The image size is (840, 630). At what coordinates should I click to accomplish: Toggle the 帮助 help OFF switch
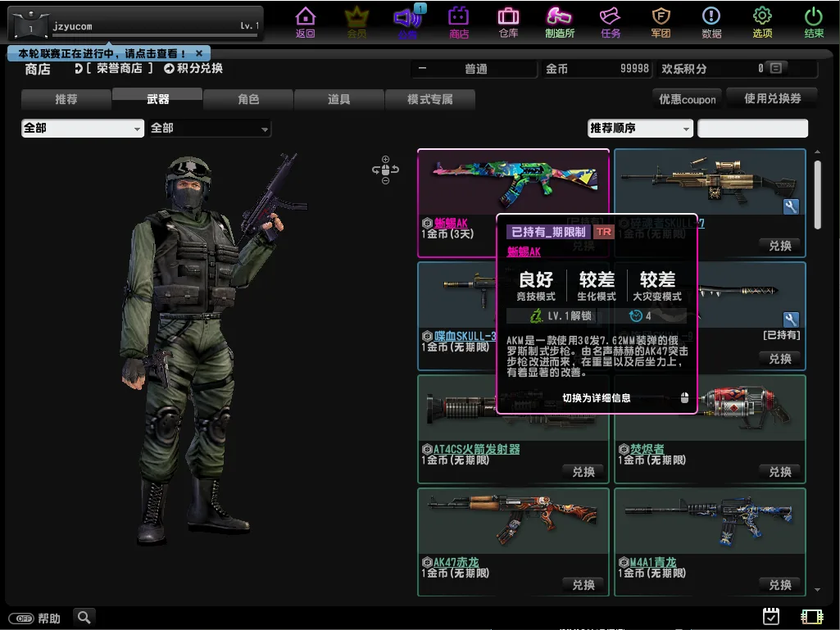[21, 618]
